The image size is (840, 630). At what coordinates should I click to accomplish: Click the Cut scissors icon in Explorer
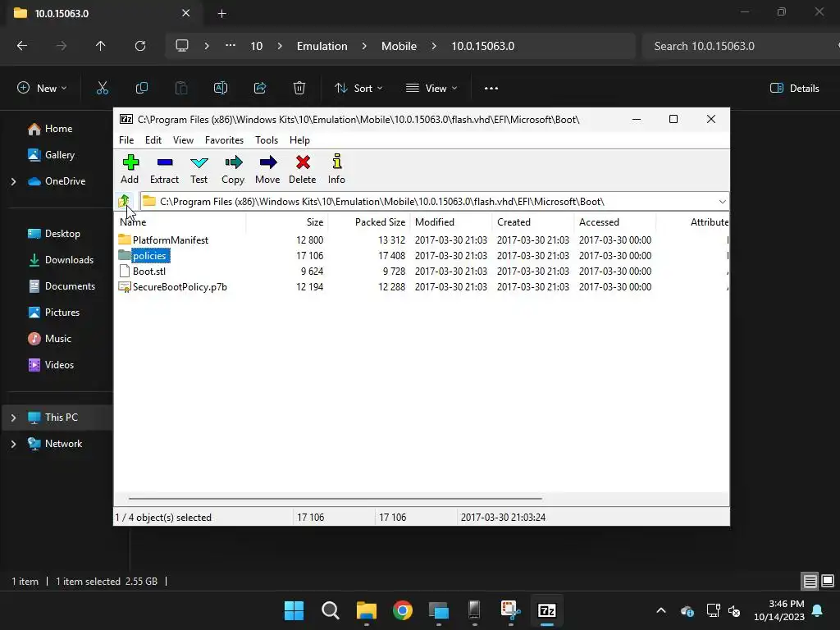tap(103, 88)
